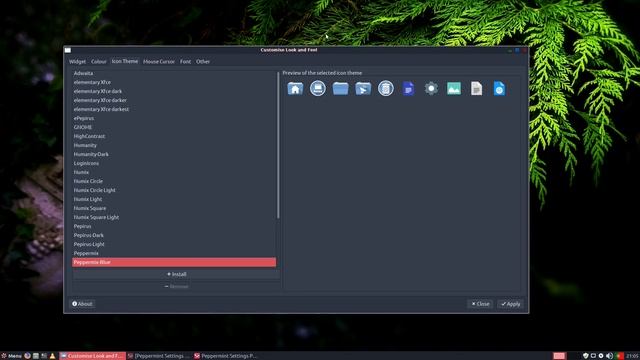Click the light blue disc document preview icon
This screenshot has width=640, height=360.
[x=499, y=88]
